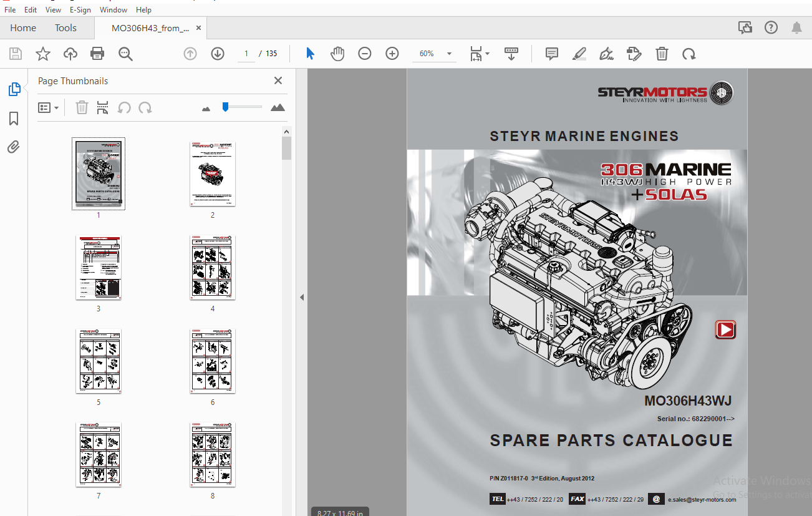The image size is (812, 516).
Task: Open the File menu
Action: [x=10, y=10]
